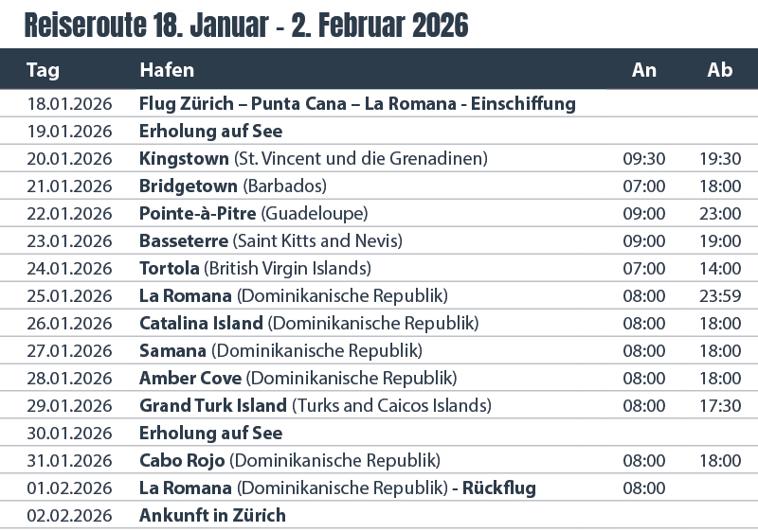This screenshot has width=758, height=532.
Task: Click Tortola (British Virgin Islands)
Action: coord(255,268)
